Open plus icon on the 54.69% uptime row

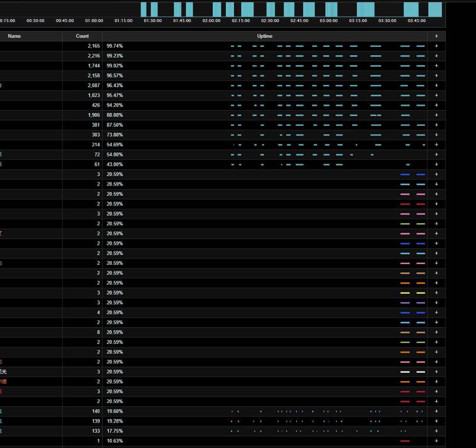point(436,145)
